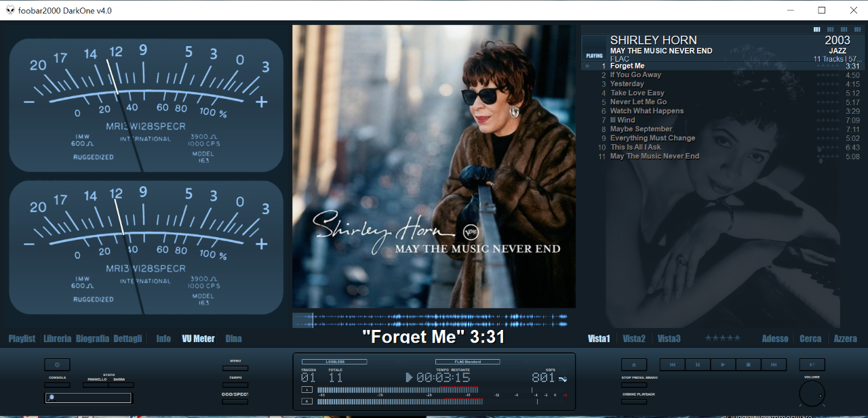Open the Info tab

pos(163,339)
